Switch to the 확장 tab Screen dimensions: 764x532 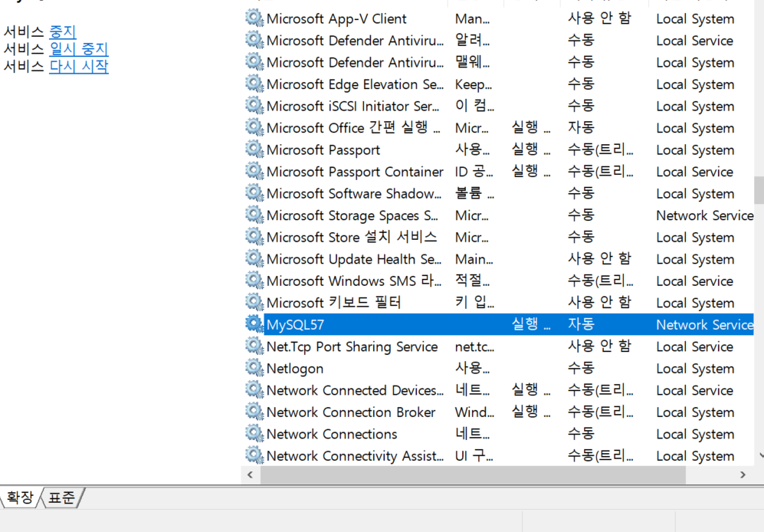click(20, 498)
